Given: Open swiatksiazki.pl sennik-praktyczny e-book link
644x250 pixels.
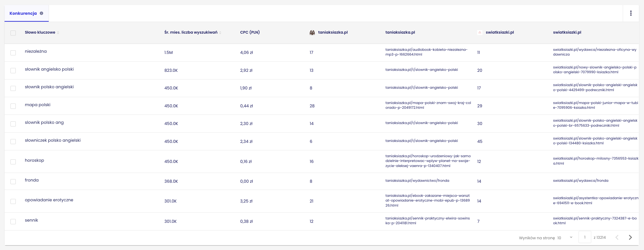Looking at the screenshot, I should [x=595, y=220].
